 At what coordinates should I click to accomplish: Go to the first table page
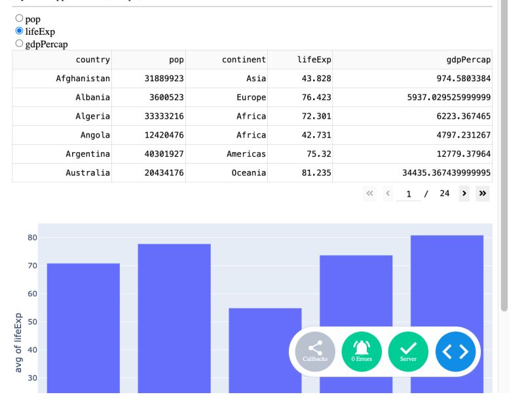pyautogui.click(x=369, y=193)
